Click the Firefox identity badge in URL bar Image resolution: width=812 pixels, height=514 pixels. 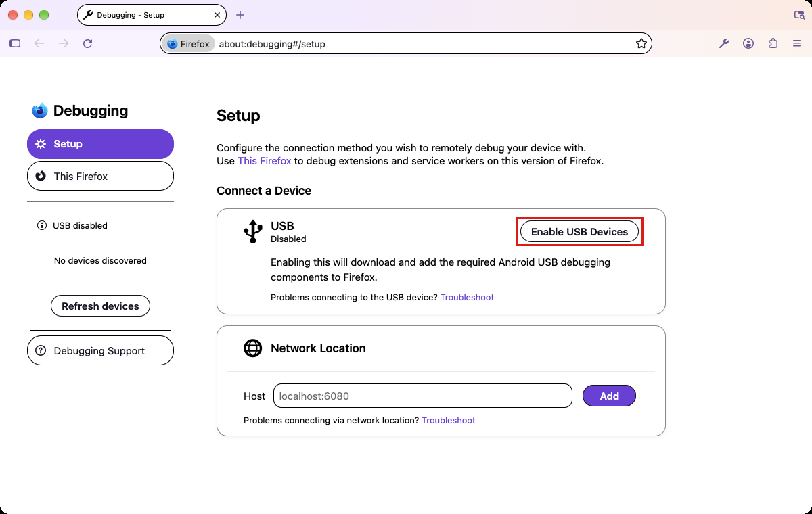(189, 44)
